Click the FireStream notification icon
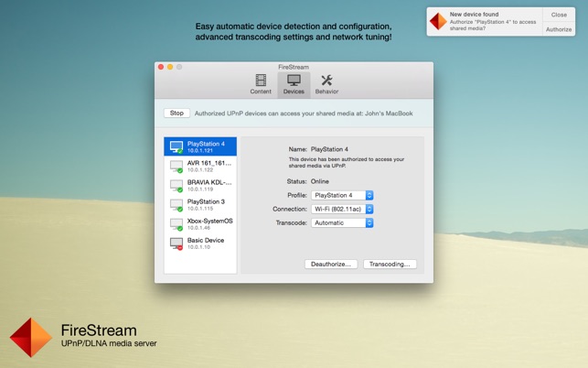The width and height of the screenshot is (588, 368). (439, 22)
